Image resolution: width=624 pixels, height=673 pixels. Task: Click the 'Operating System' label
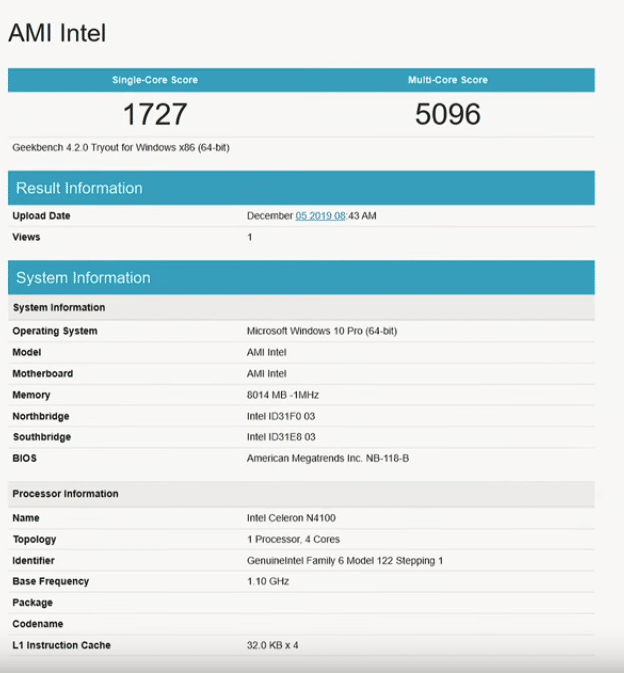point(55,331)
